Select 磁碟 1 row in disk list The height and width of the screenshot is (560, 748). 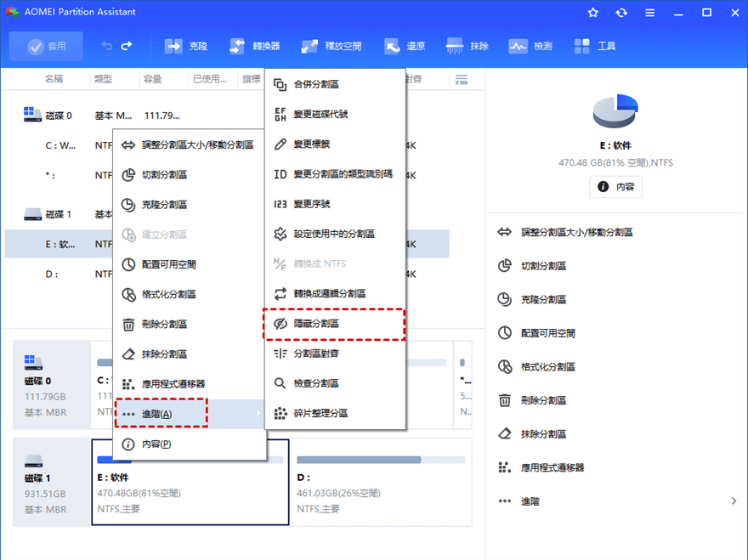click(x=58, y=214)
